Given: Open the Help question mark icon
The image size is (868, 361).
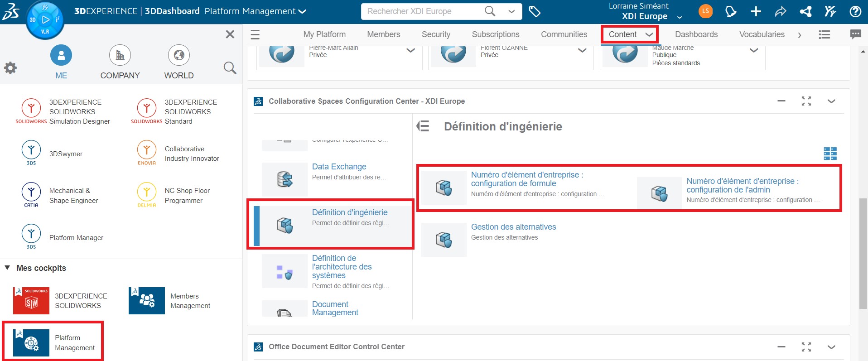Looking at the screenshot, I should (x=855, y=12).
